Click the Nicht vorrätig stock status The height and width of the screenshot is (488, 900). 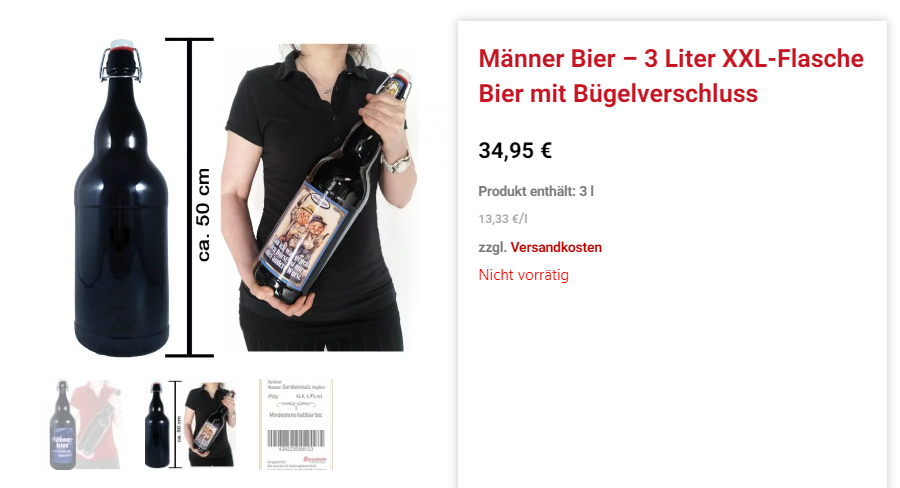(x=523, y=275)
